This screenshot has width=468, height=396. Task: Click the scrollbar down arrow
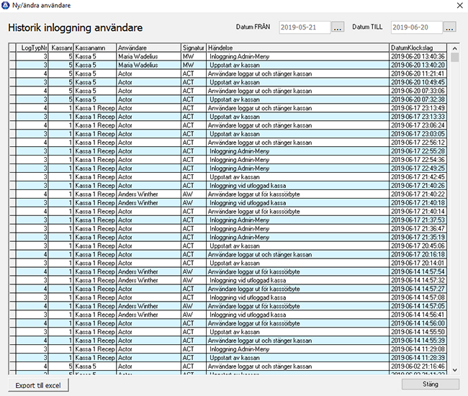click(454, 370)
